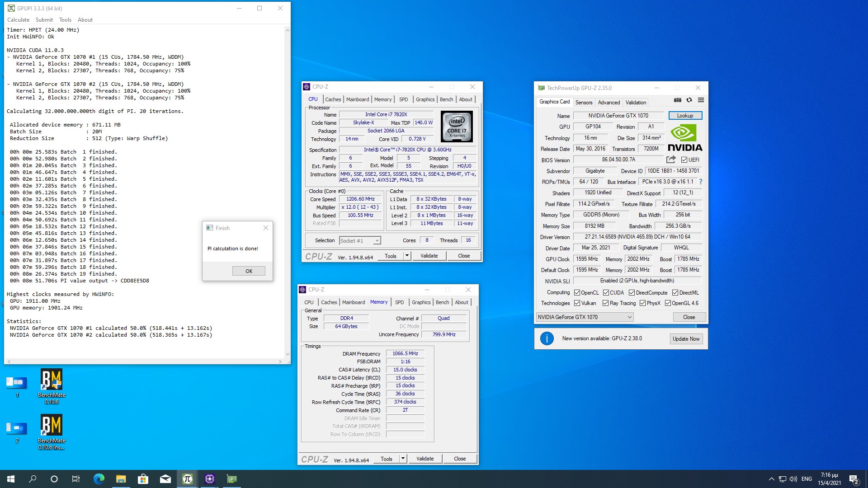868x488 pixels.
Task: Click the blue info icon in GPU-Z update bar
Action: (x=547, y=338)
